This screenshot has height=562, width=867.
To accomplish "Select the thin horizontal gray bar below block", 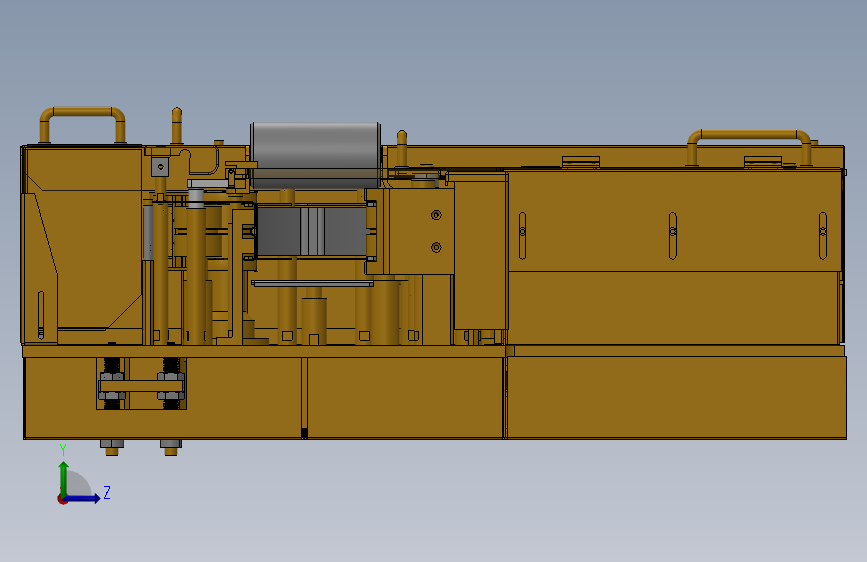I will [313, 283].
